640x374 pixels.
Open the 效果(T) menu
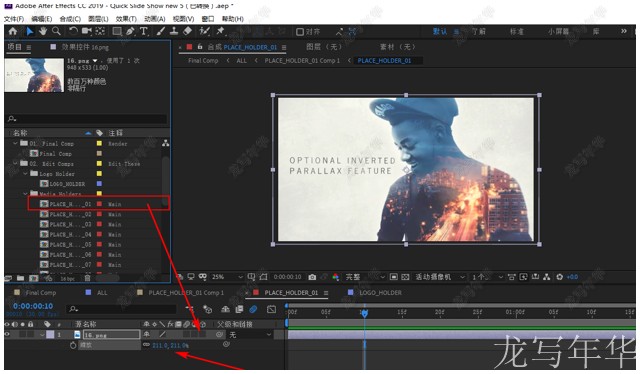pos(126,19)
